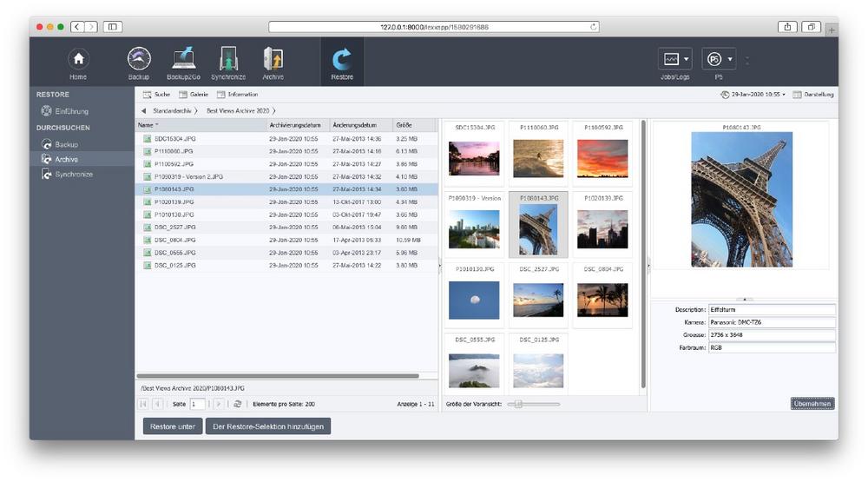
Task: Open the Synchronize module in top toolbar
Action: click(x=228, y=63)
